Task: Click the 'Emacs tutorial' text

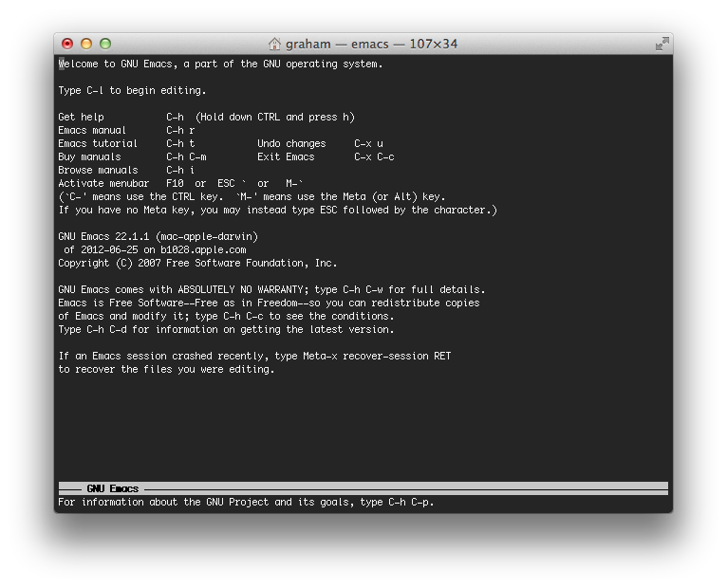Action: (98, 143)
